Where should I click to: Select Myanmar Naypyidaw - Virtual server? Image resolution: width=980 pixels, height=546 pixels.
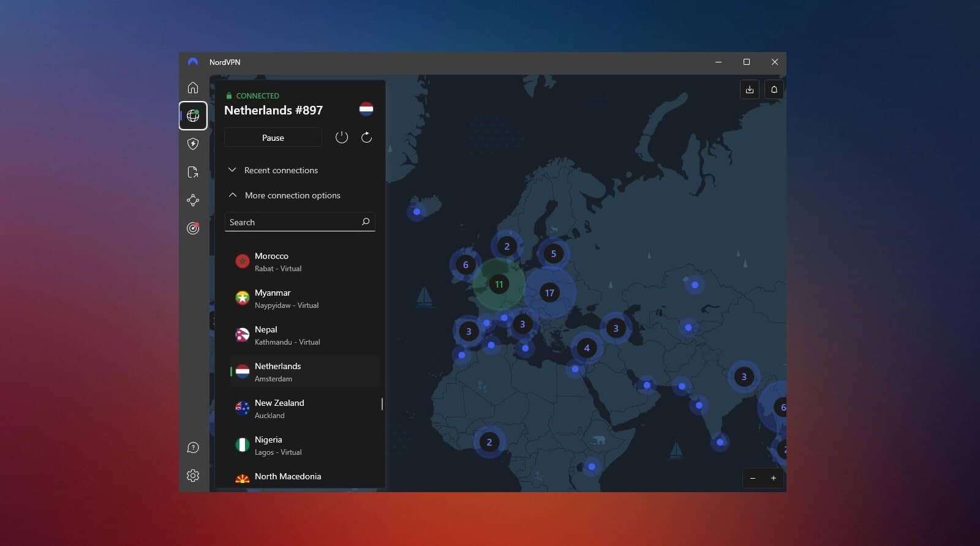(304, 298)
